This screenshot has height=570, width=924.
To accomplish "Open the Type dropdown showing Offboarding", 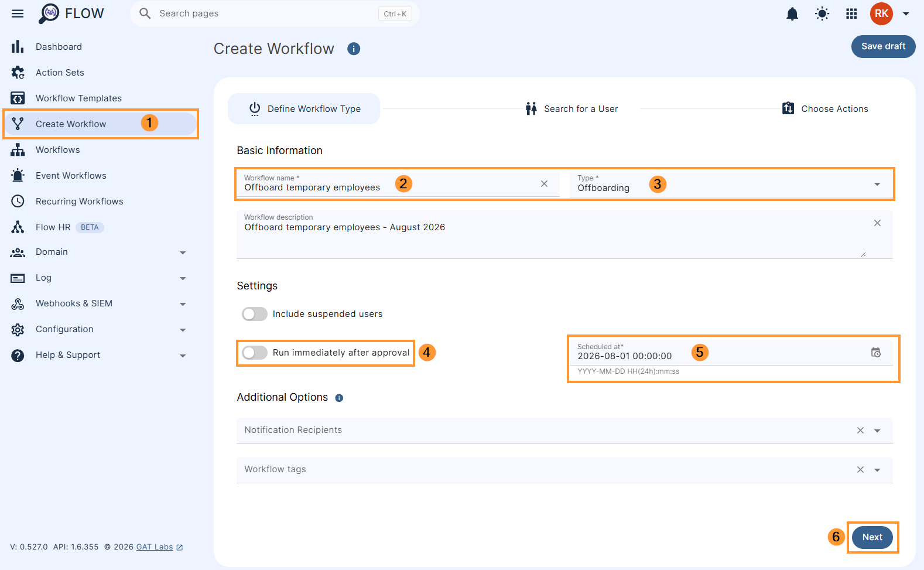I will (731, 184).
